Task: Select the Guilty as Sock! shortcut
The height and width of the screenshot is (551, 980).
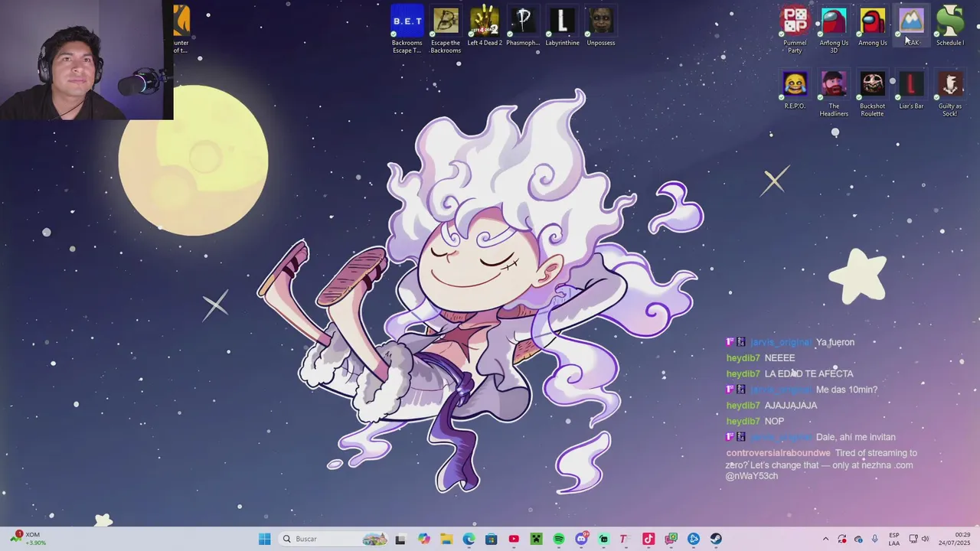Action: [950, 93]
